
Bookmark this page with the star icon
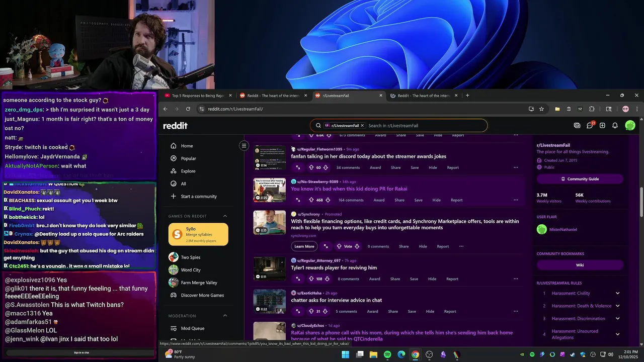coord(541,109)
